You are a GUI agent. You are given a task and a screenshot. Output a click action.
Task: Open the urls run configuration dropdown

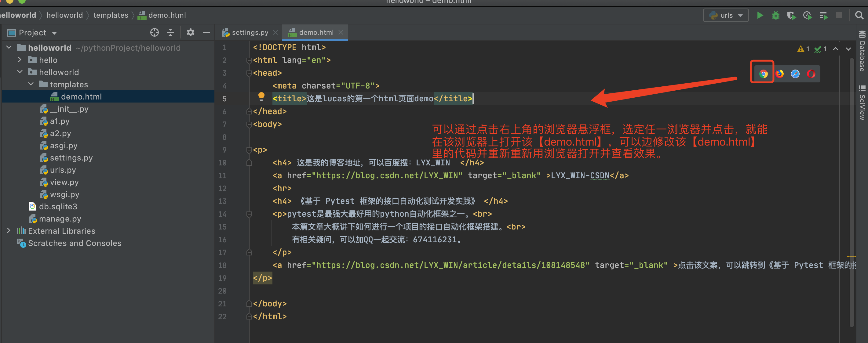726,16
